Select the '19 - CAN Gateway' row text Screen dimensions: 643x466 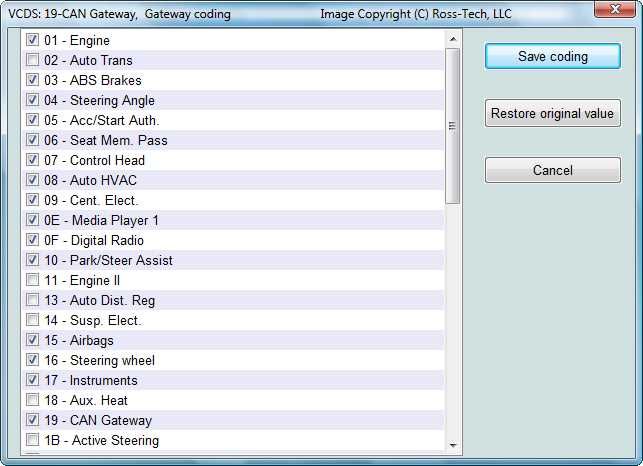(98, 420)
